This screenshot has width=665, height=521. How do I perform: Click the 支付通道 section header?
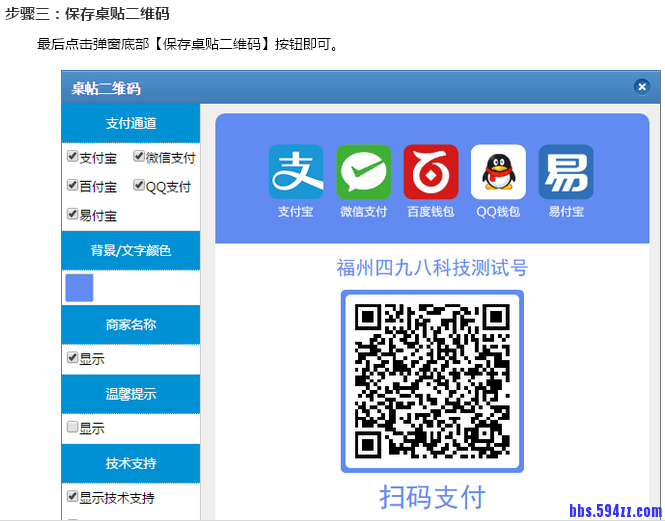click(x=131, y=123)
